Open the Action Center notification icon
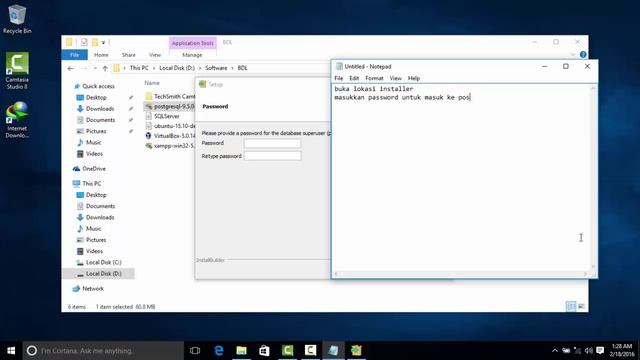Screen dimensions: 640x360 tap(600, 351)
